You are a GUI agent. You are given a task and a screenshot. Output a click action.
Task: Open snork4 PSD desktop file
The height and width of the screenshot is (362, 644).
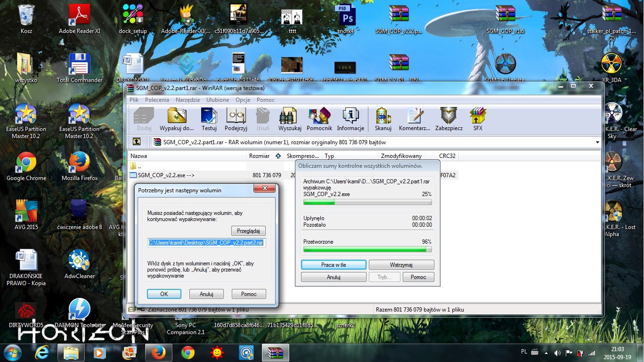click(x=346, y=19)
